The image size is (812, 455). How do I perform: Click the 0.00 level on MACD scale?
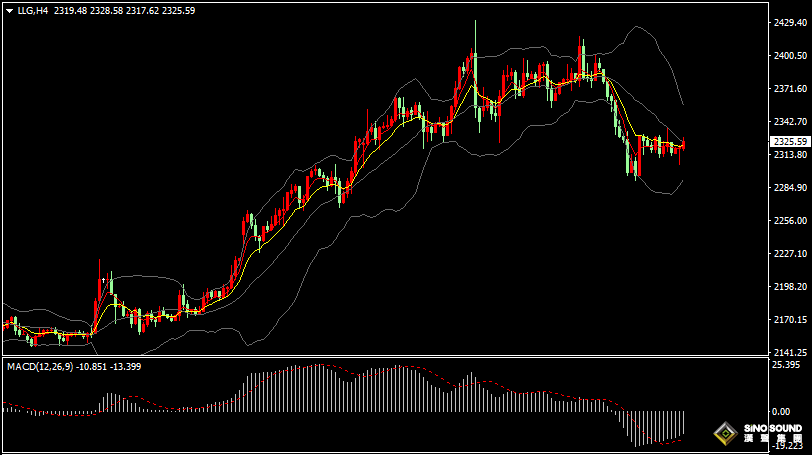pyautogui.click(x=781, y=411)
